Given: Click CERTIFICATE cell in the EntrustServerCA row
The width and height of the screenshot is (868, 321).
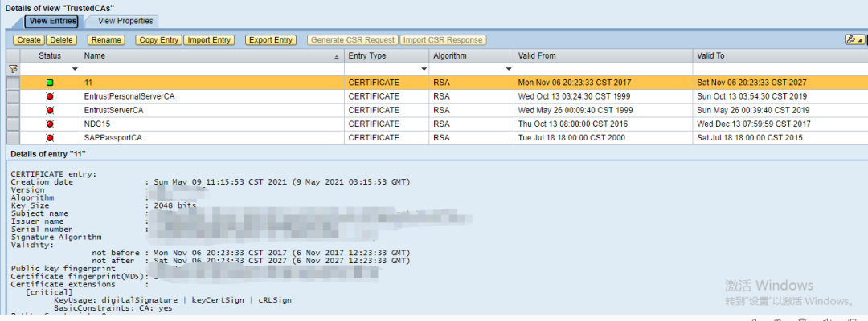Looking at the screenshot, I should tap(387, 111).
